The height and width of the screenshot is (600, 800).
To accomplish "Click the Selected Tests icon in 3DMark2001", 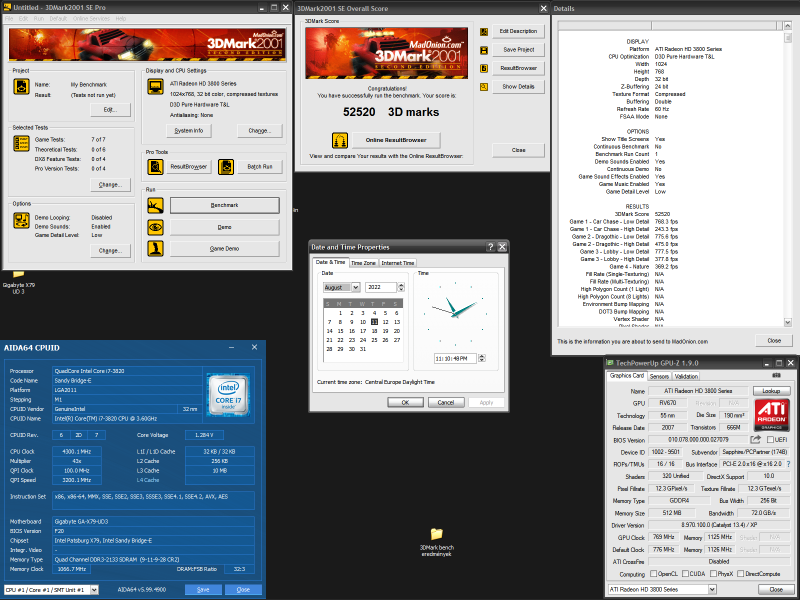I will [21, 144].
